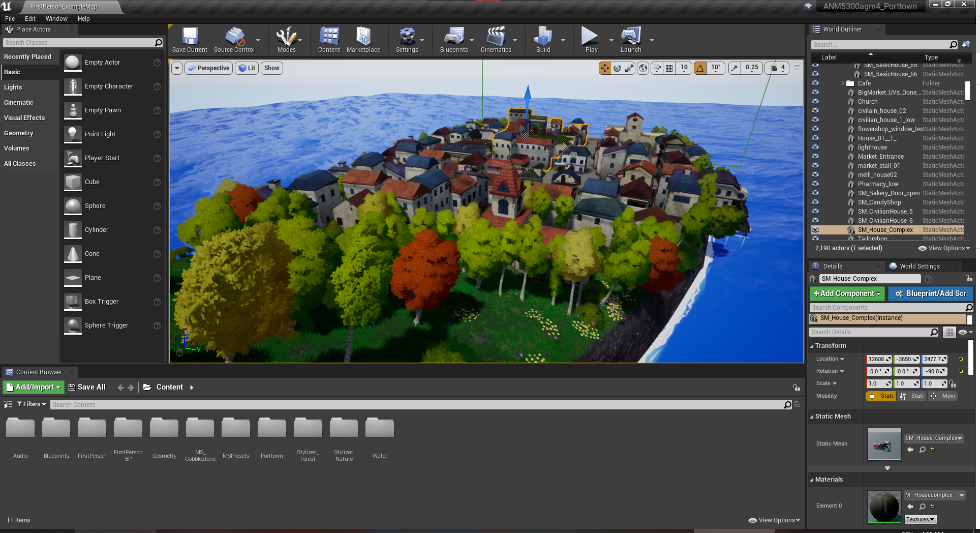Open the Textures dropdown under Materials
The image size is (980, 533).
click(x=920, y=519)
